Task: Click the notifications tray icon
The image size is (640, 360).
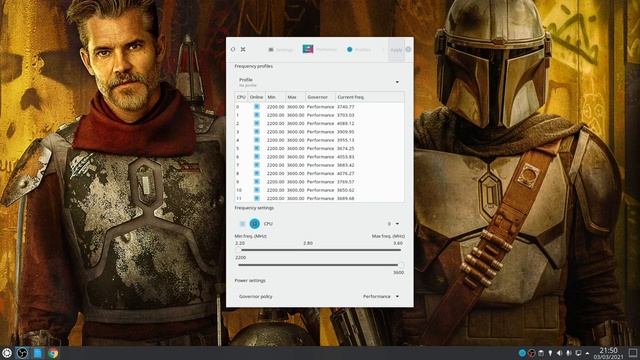Action: 550,353
